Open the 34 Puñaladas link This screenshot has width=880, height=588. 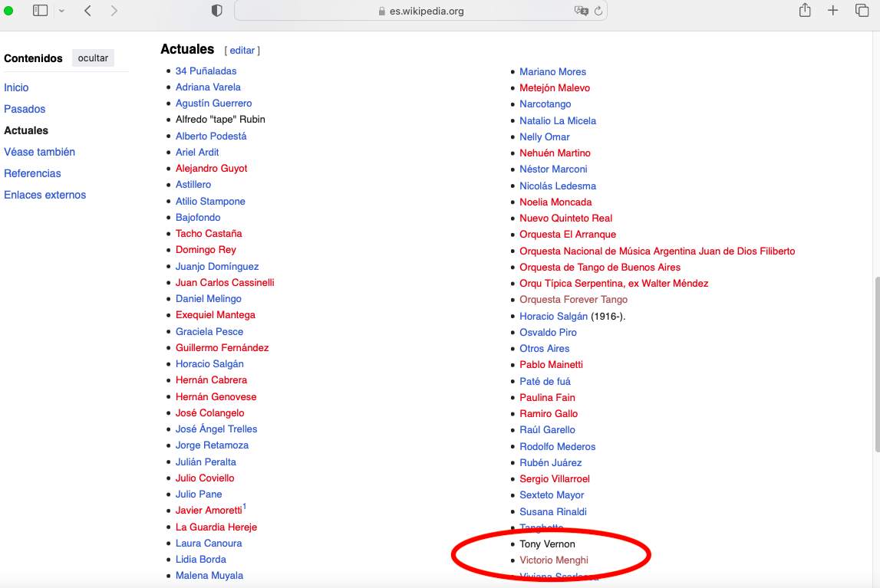click(x=206, y=71)
